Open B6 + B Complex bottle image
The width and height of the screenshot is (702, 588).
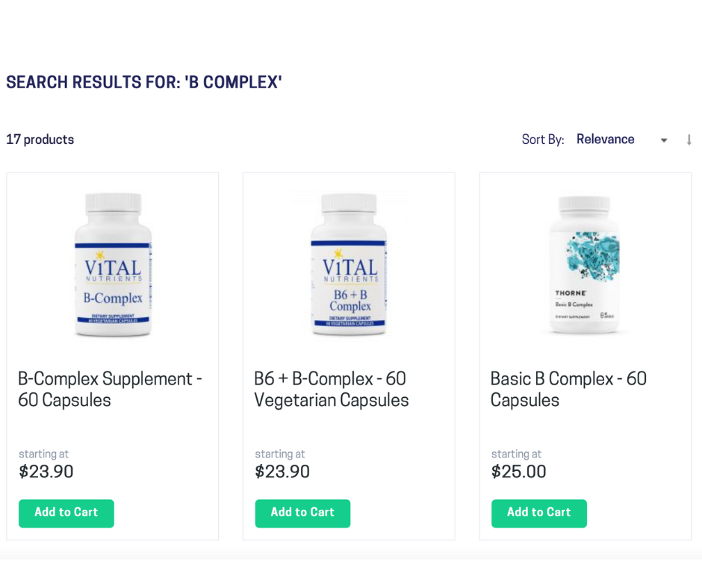(x=349, y=264)
